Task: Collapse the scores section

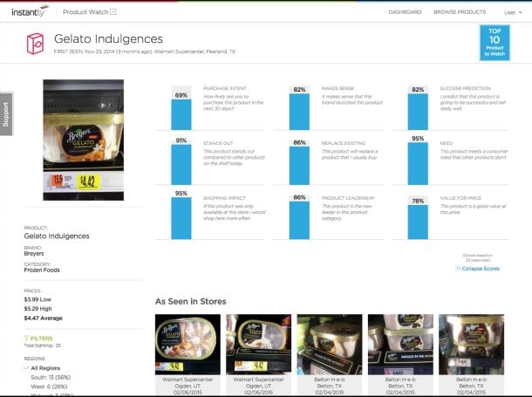Action: point(477,269)
